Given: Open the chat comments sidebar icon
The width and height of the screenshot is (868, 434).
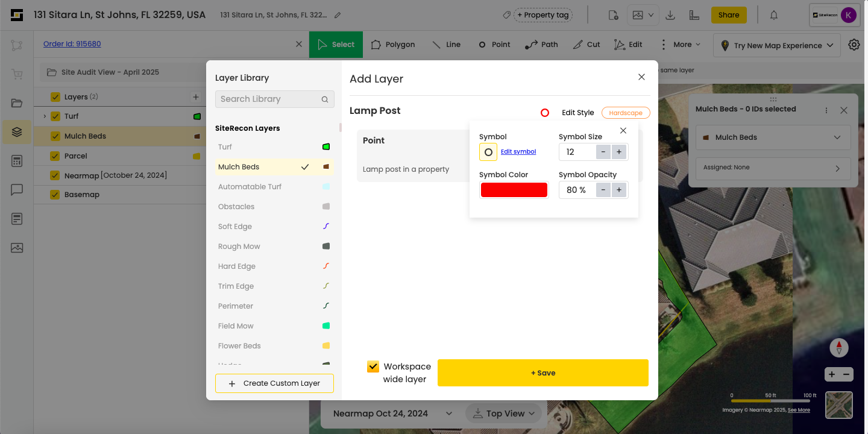Looking at the screenshot, I should point(17,190).
